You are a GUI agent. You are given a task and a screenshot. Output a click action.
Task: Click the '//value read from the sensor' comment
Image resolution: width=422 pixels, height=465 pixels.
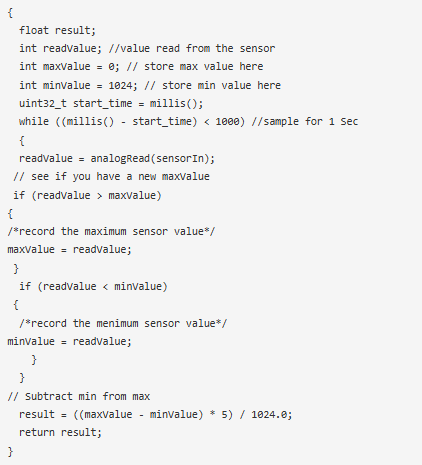coord(192,48)
